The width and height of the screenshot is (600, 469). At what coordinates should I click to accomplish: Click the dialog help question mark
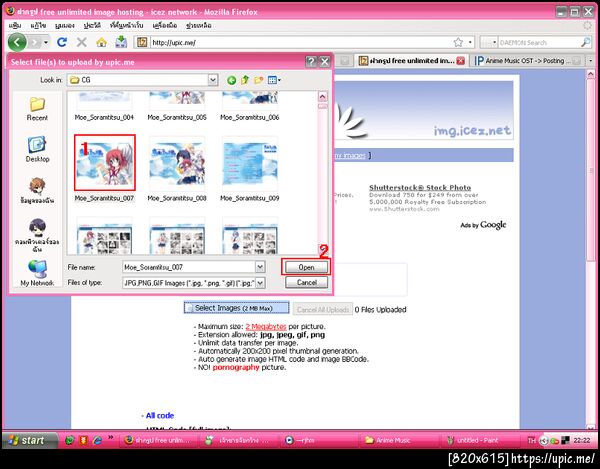(311, 62)
